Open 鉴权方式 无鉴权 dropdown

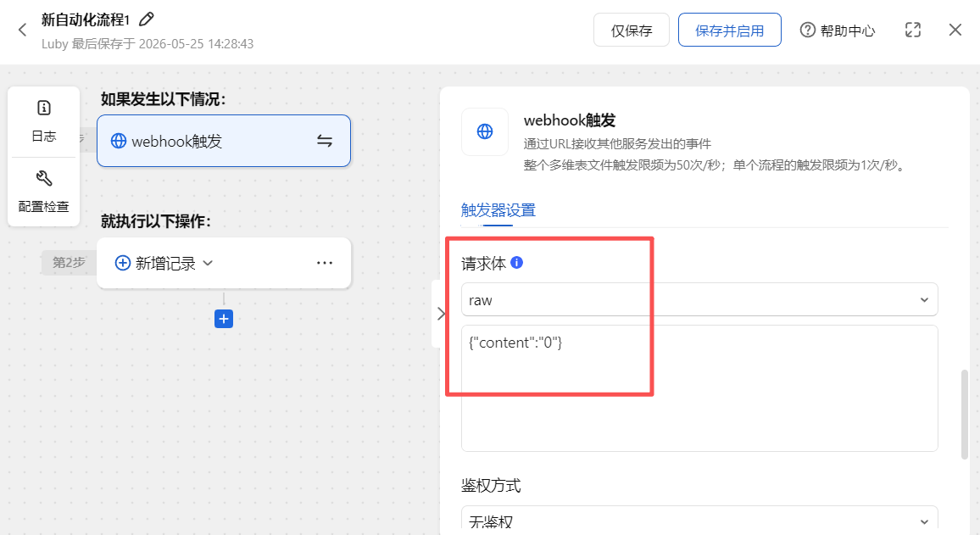[699, 520]
